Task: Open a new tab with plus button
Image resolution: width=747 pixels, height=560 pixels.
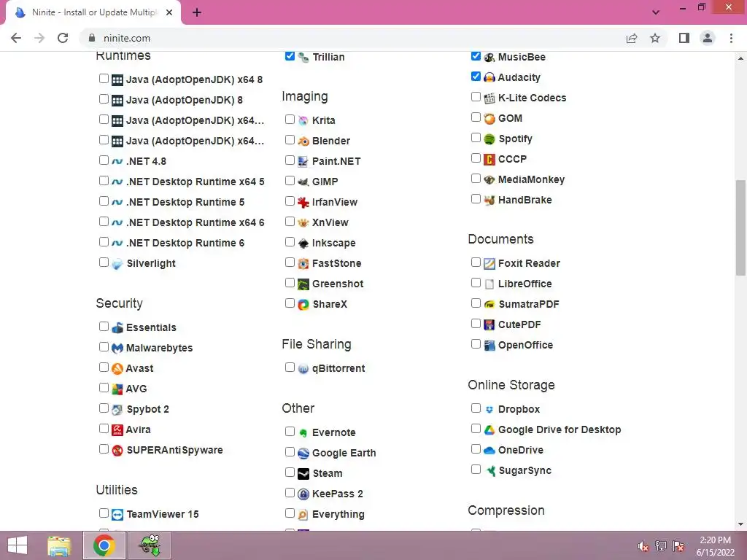Action: [197, 12]
